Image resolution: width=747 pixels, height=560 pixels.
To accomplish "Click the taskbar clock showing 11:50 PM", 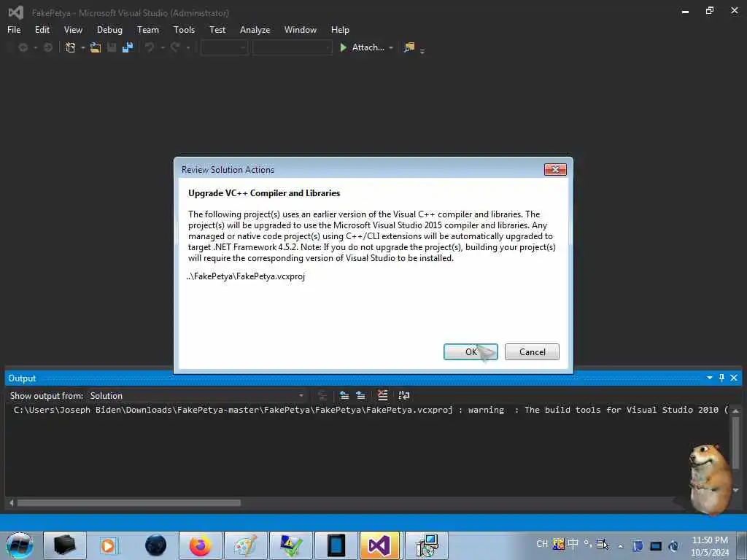I will click(710, 545).
